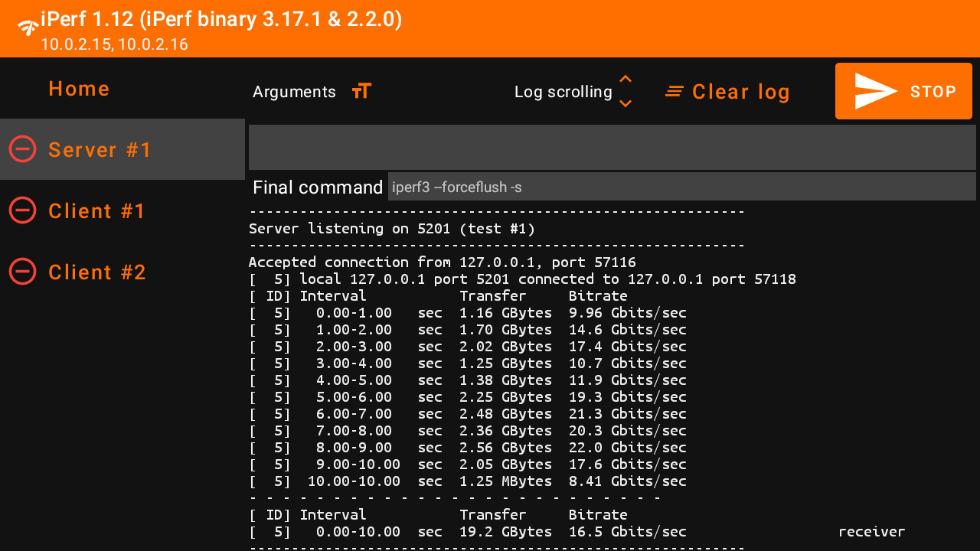Click the 4.00-5.00 sec interval log row

(x=468, y=380)
